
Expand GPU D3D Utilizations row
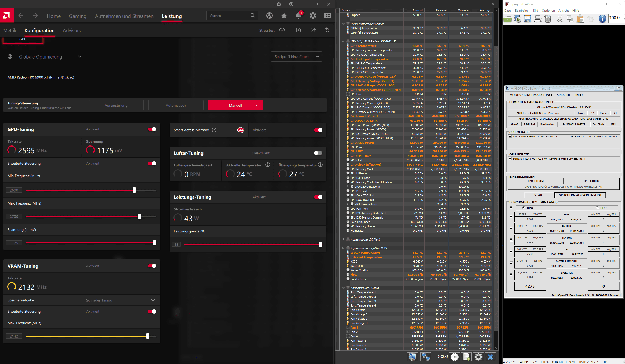tap(347, 187)
